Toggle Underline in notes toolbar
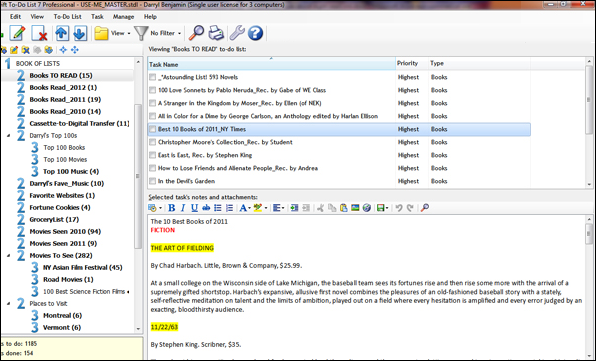Screen dimensions: 596x361 tap(194, 207)
